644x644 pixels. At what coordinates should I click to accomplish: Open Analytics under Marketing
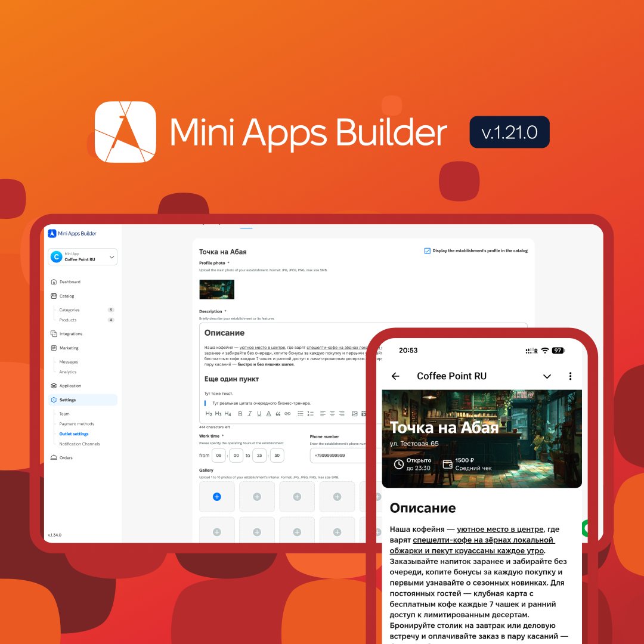(x=68, y=371)
